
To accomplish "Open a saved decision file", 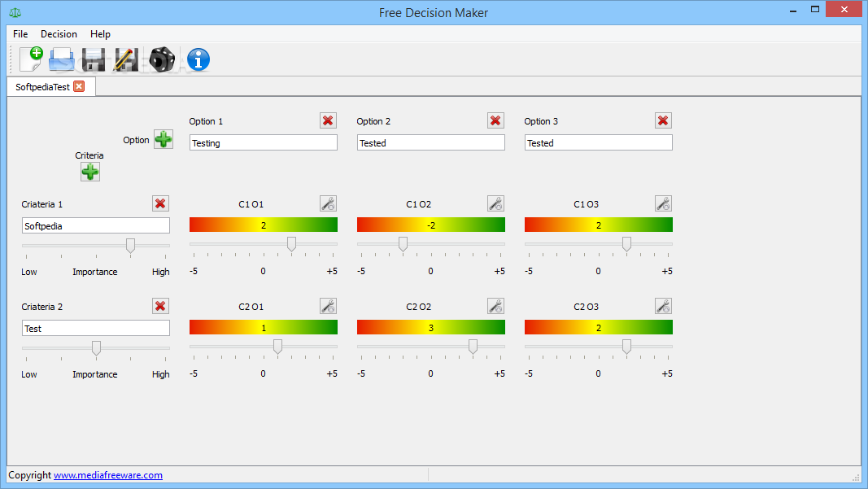I will (62, 59).
